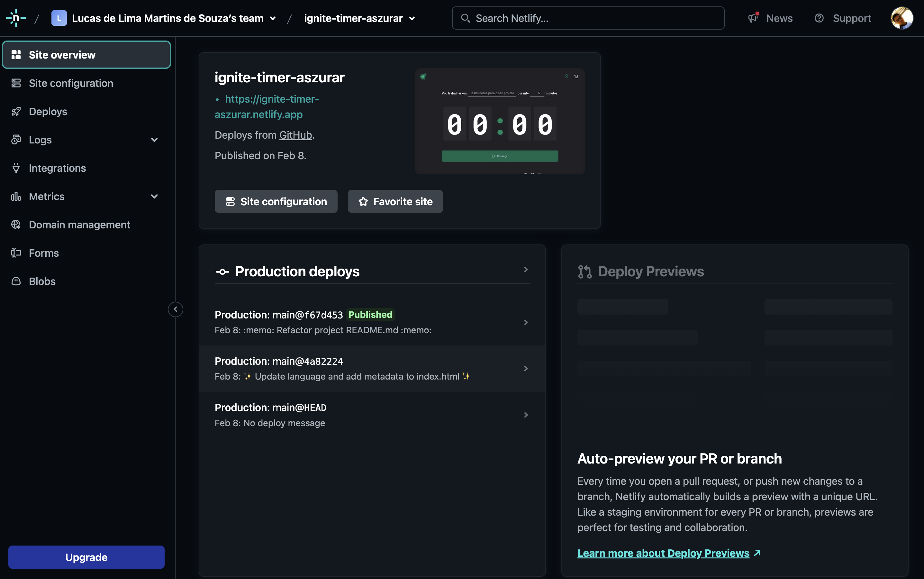Open deploy main@4a82224 chevron

coord(526,369)
